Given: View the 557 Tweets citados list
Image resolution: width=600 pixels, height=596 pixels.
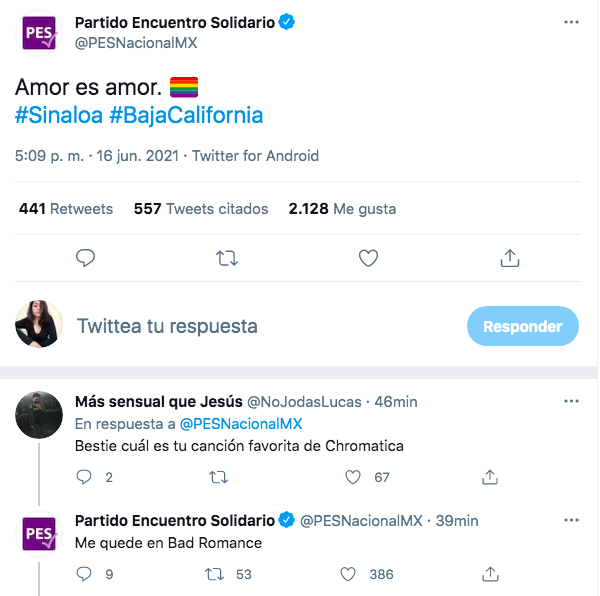Looking at the screenshot, I should click(x=201, y=209).
